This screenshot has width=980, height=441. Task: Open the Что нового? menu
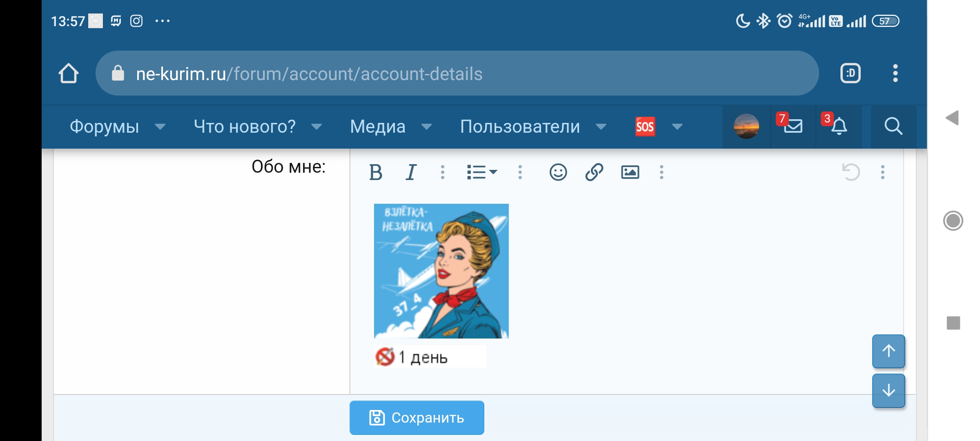point(245,127)
